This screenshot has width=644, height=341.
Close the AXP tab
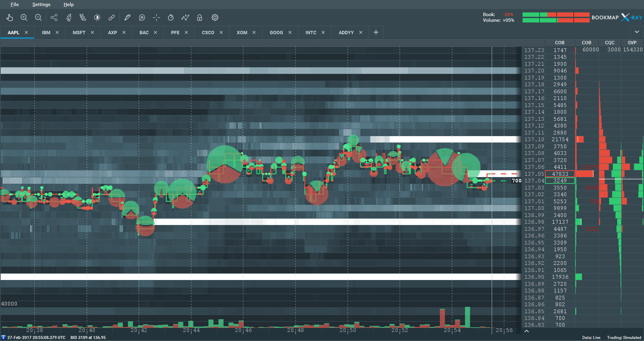coord(124,33)
